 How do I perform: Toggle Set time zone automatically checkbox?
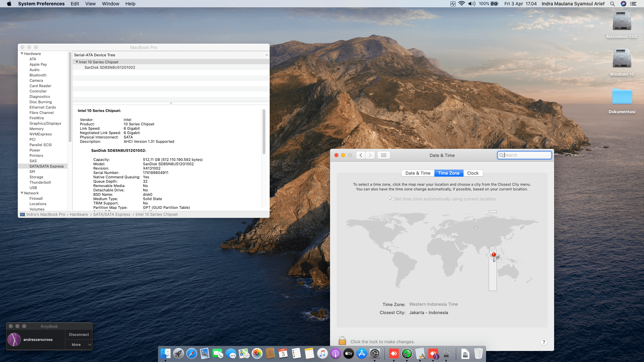[391, 199]
